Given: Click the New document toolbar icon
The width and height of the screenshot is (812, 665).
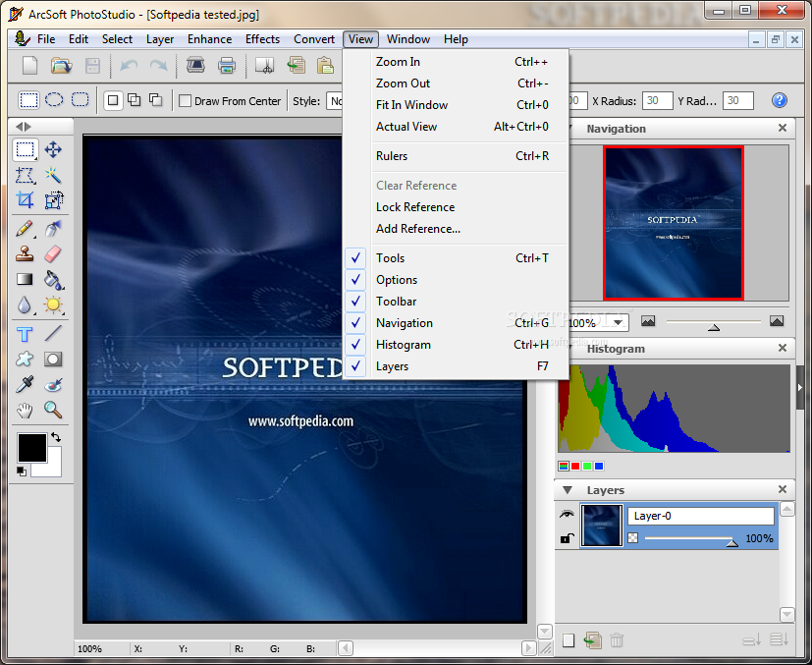Looking at the screenshot, I should (30, 66).
